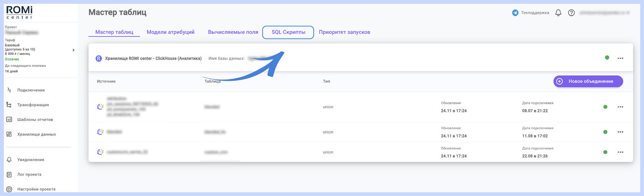This screenshot has width=644, height=196.
Task: Click the ROMI storage R badge icon
Action: pyautogui.click(x=99, y=58)
